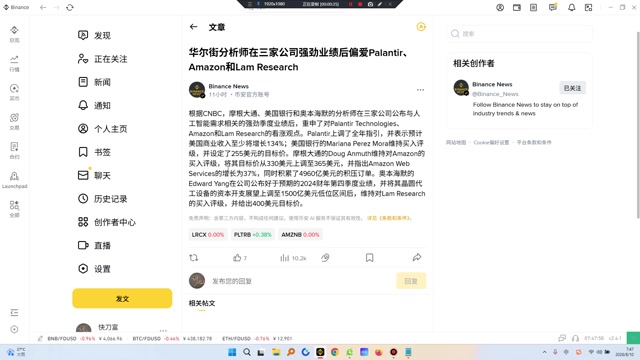Open the 全部 all-apps icon in left rail
The image size is (640, 360).
coord(14,209)
